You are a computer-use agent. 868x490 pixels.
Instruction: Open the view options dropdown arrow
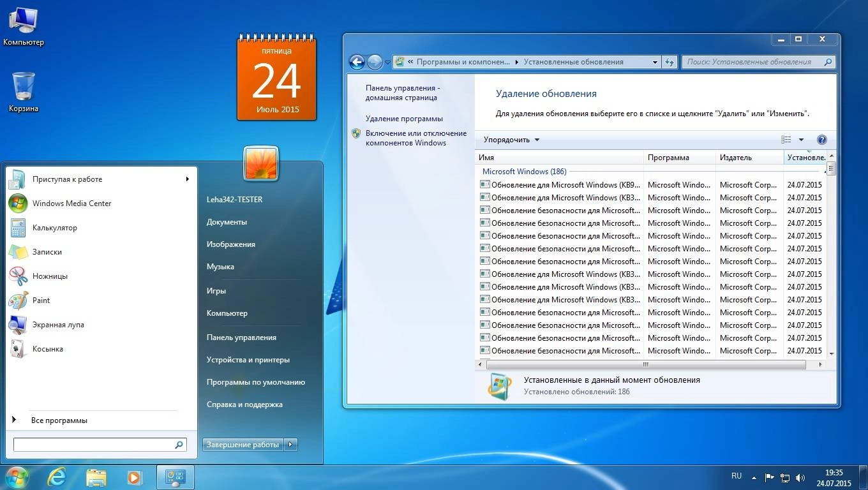click(x=801, y=140)
